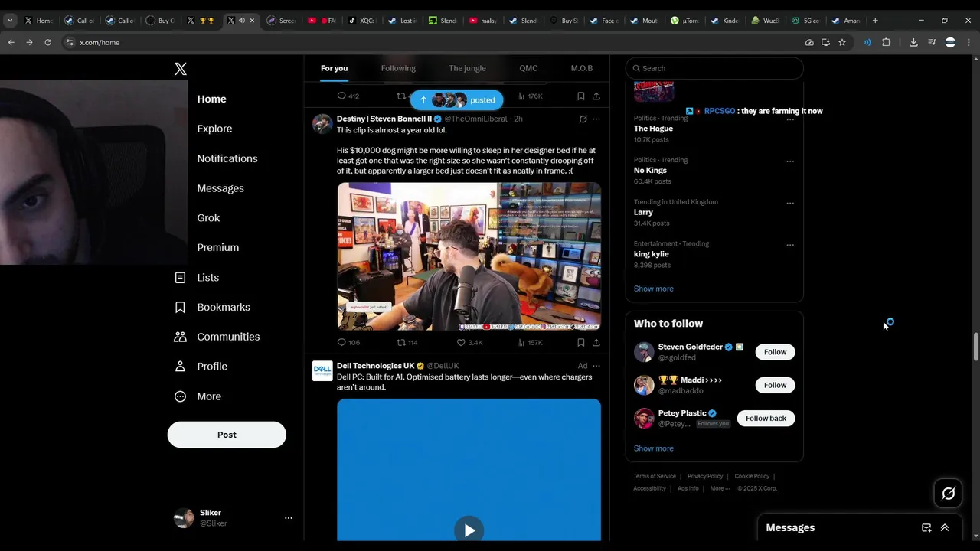
Task: Play the Dell ad video
Action: pyautogui.click(x=469, y=530)
